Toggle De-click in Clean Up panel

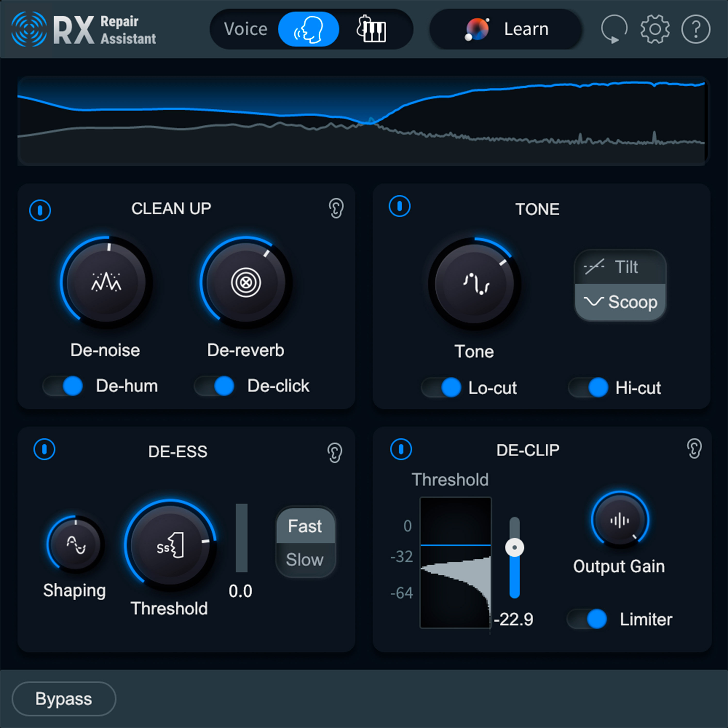point(214,386)
